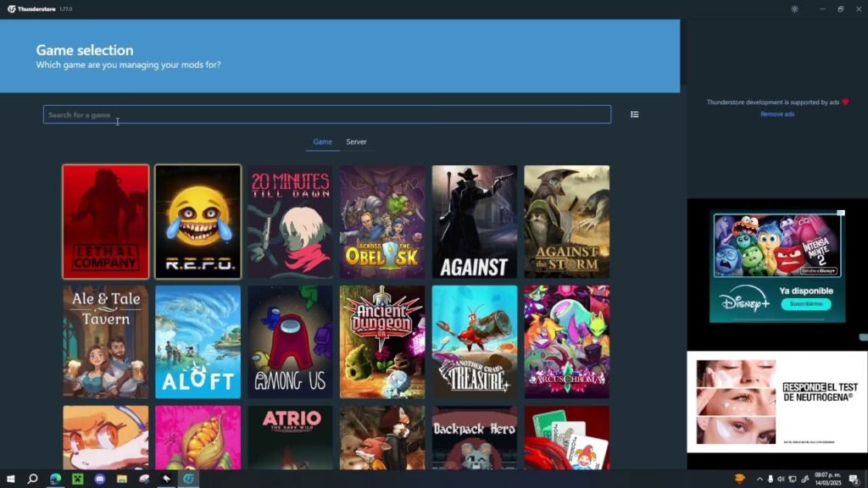This screenshot has width=868, height=488.
Task: Open Microsoft Edge from the taskbar
Action: tap(55, 479)
